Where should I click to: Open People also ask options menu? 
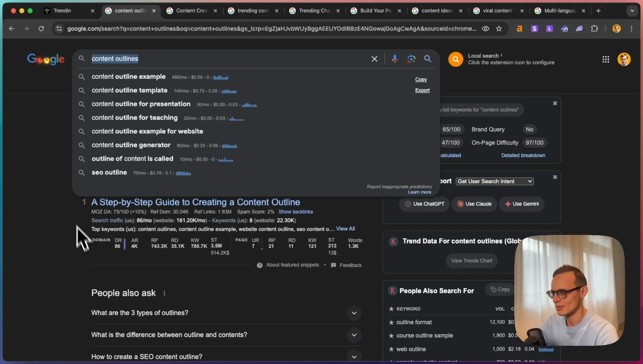[x=164, y=293]
